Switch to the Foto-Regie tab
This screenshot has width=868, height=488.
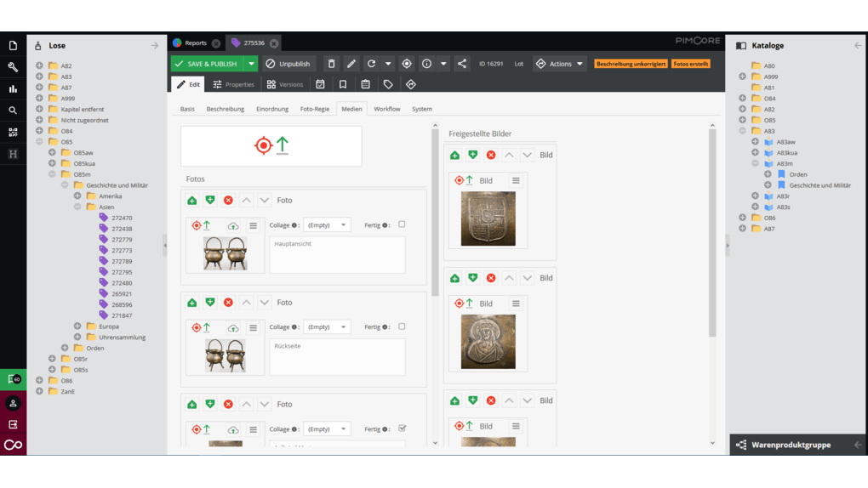point(314,109)
